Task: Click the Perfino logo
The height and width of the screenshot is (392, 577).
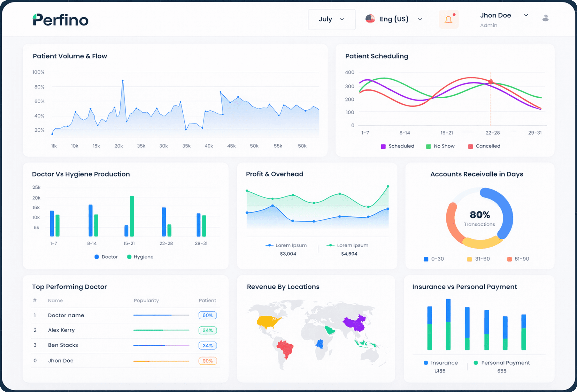Action: click(x=60, y=20)
